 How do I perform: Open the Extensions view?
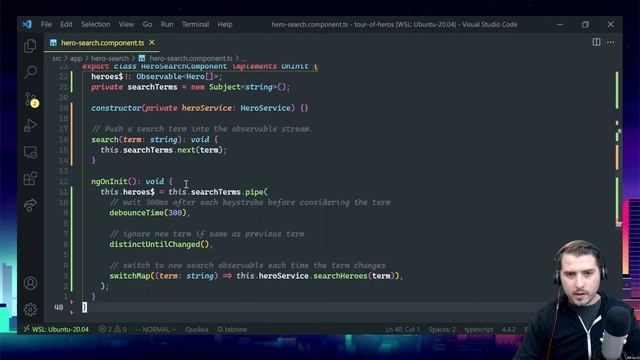point(30,178)
